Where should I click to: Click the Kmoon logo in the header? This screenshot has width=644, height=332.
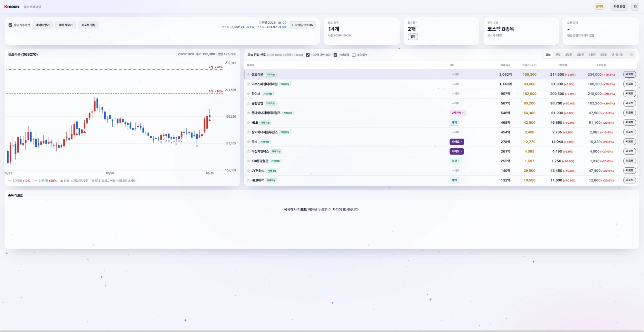12,6
